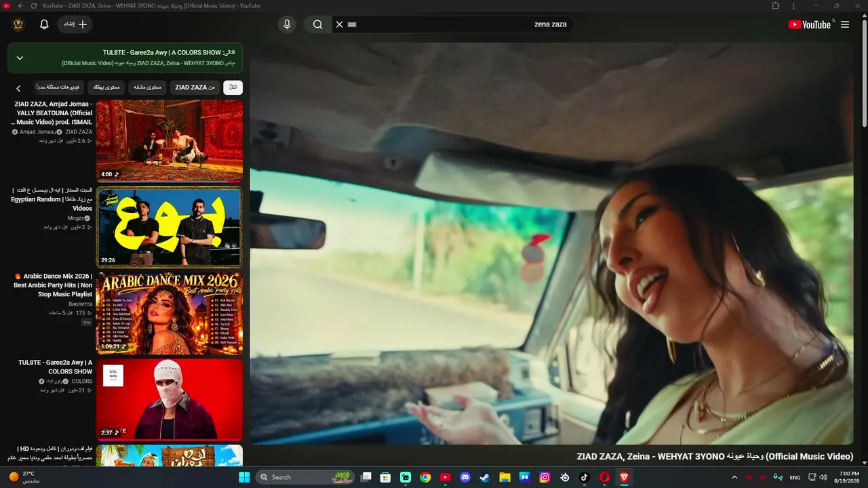Viewport: 868px width, 488px height.
Task: Switch ENG input language indicator
Action: 795,477
